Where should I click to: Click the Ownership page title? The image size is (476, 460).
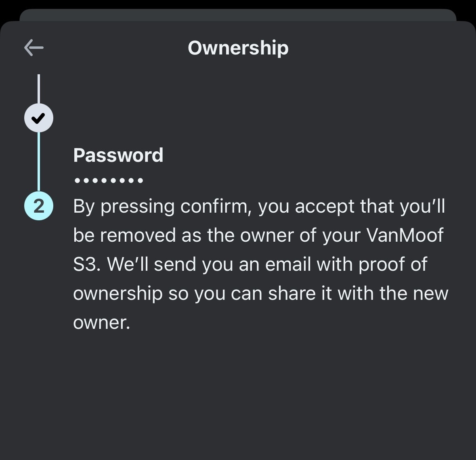pyautogui.click(x=238, y=48)
